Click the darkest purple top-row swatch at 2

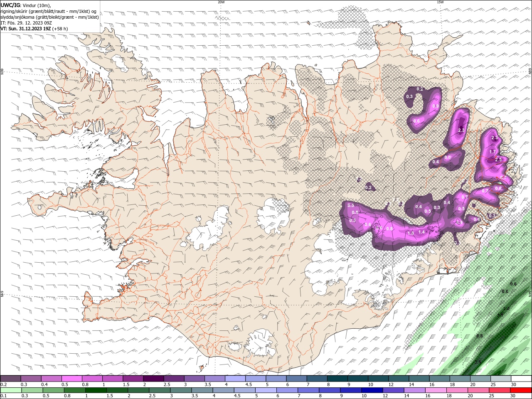[153, 379]
